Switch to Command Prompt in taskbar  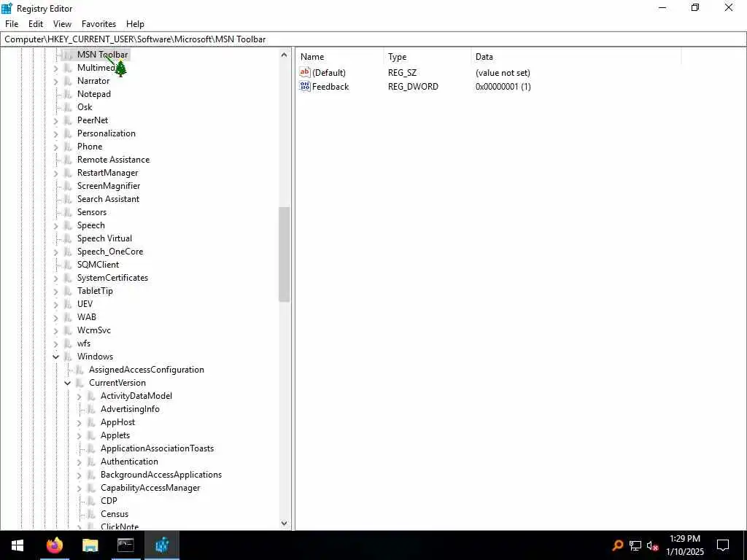125,545
